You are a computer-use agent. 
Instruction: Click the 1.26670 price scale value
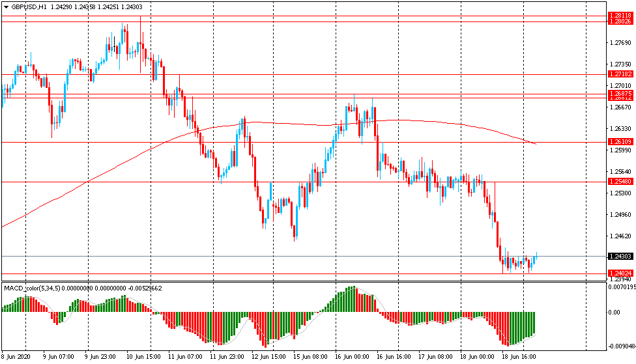[620, 107]
